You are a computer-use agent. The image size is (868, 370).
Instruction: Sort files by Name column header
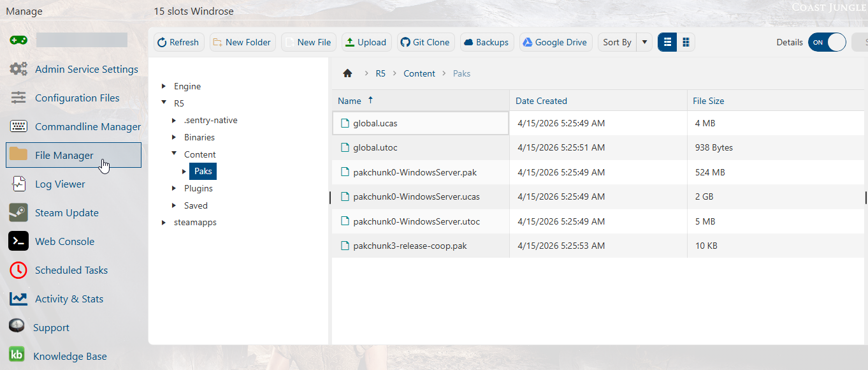349,101
